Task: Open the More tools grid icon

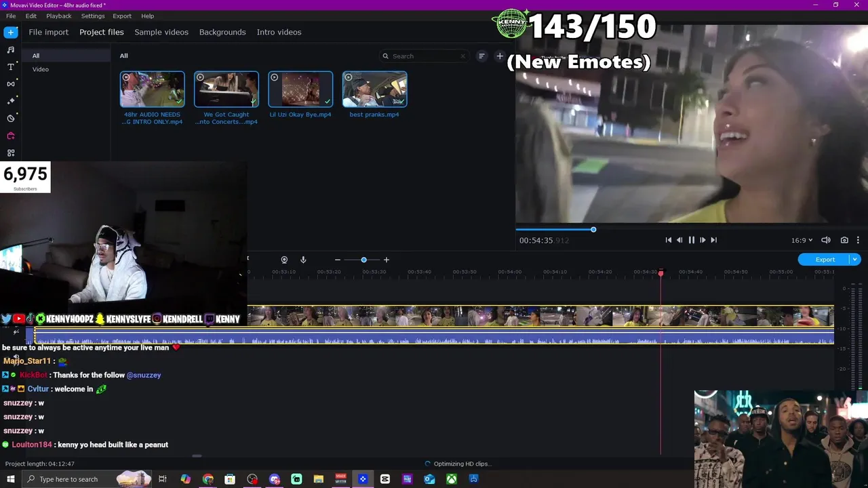Action: point(11,153)
